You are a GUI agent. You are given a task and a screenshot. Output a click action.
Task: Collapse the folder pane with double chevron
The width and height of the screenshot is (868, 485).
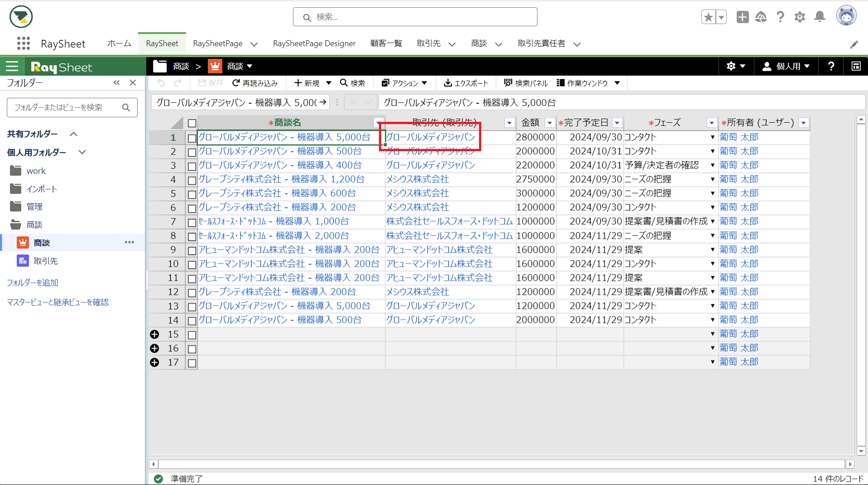pos(117,82)
